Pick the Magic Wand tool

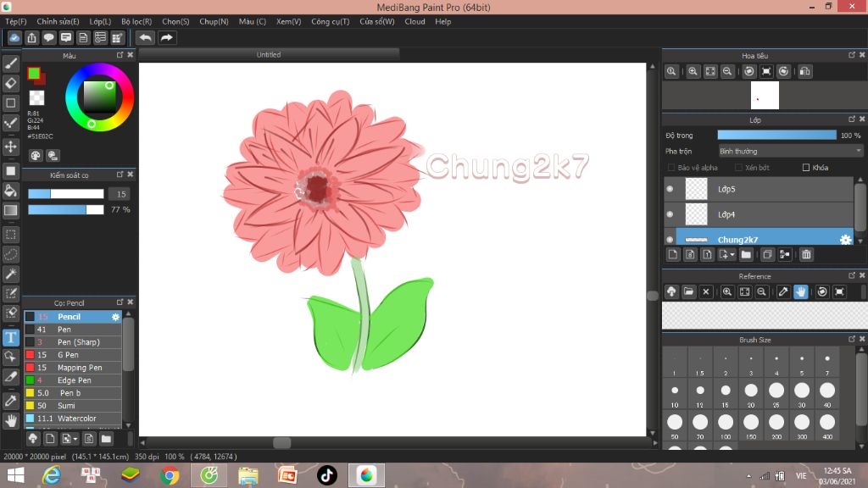tap(10, 274)
